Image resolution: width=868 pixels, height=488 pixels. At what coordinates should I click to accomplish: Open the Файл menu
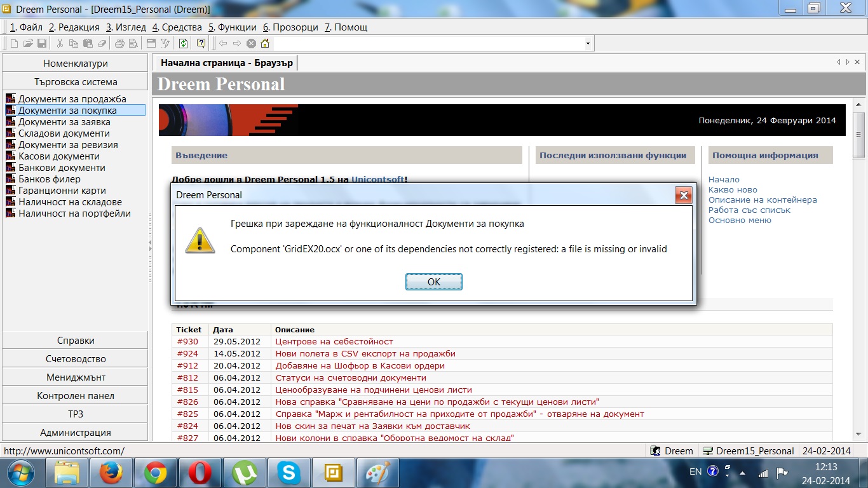[x=26, y=27]
